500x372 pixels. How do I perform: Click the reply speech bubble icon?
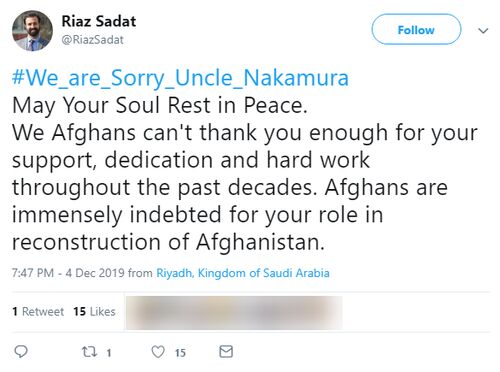pyautogui.click(x=21, y=351)
